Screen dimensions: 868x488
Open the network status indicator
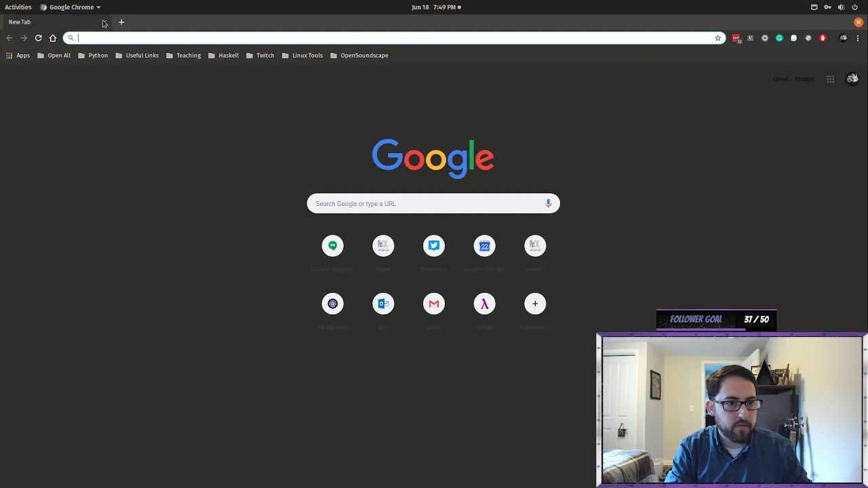point(814,7)
